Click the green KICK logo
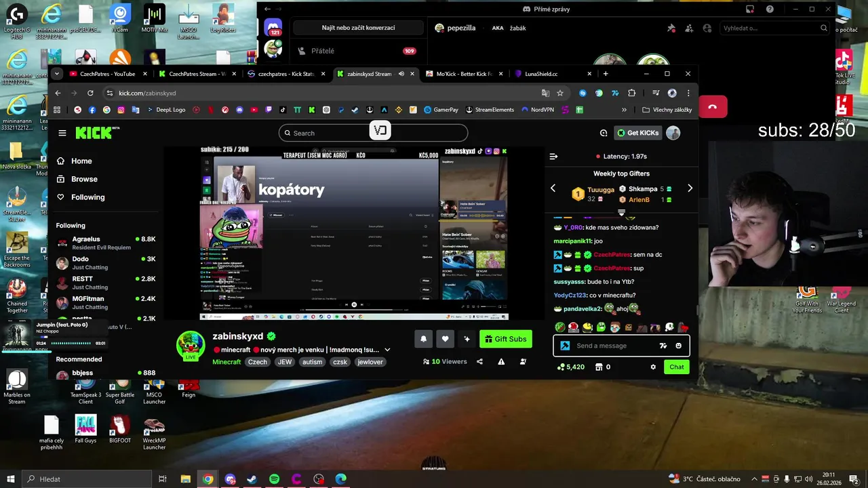Viewport: 868px width, 488px height. point(97,133)
